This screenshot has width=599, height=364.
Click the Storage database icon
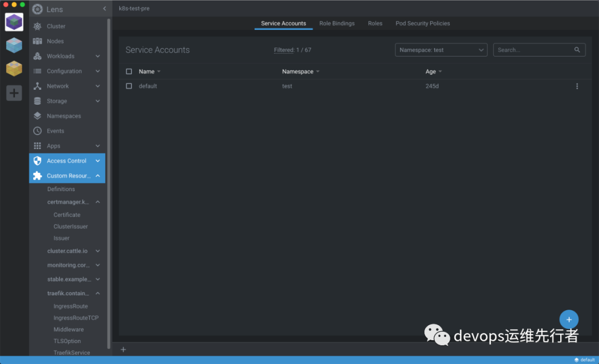coord(38,101)
